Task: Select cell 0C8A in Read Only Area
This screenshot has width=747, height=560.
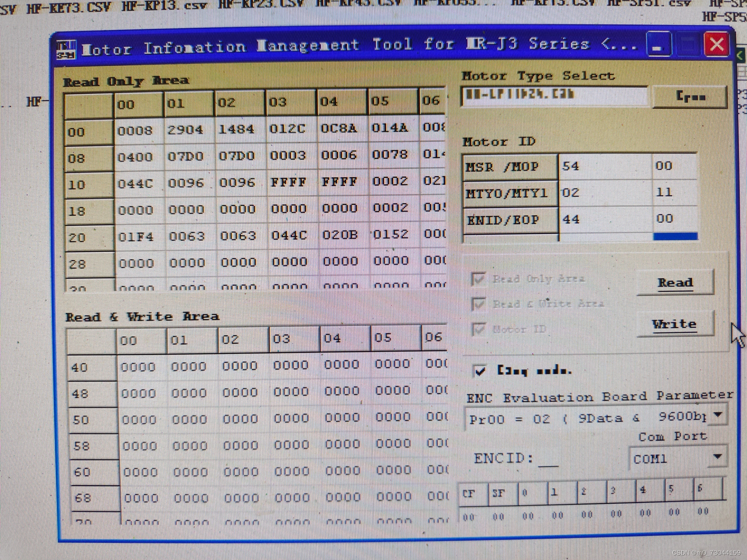Action: click(x=342, y=128)
